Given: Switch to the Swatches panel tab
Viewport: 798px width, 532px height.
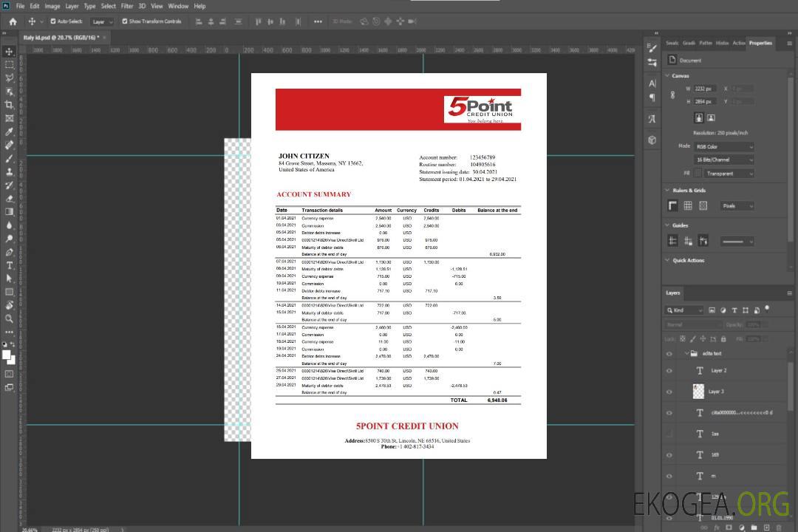Looking at the screenshot, I should [x=672, y=44].
